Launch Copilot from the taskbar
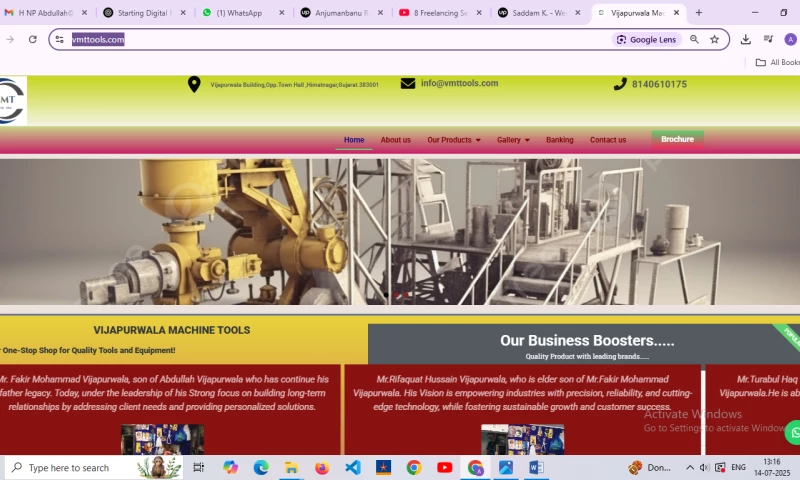The width and height of the screenshot is (800, 480). [230, 467]
